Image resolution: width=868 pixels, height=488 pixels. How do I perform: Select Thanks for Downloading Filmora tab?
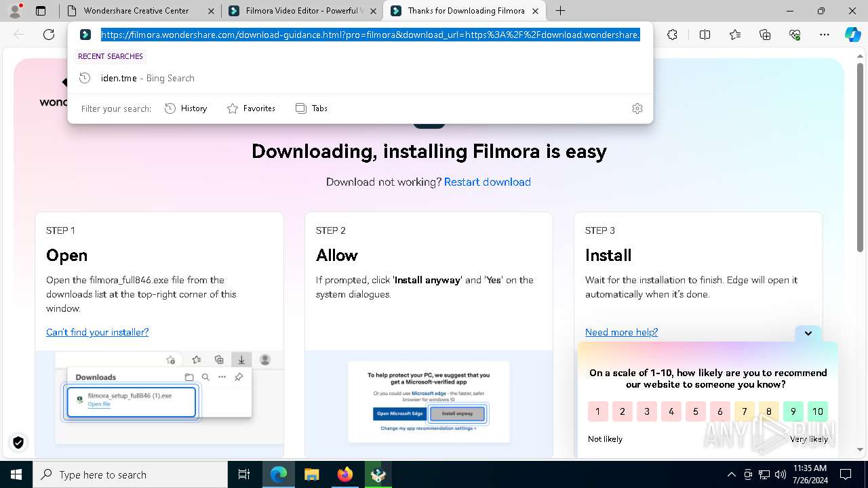click(x=466, y=11)
